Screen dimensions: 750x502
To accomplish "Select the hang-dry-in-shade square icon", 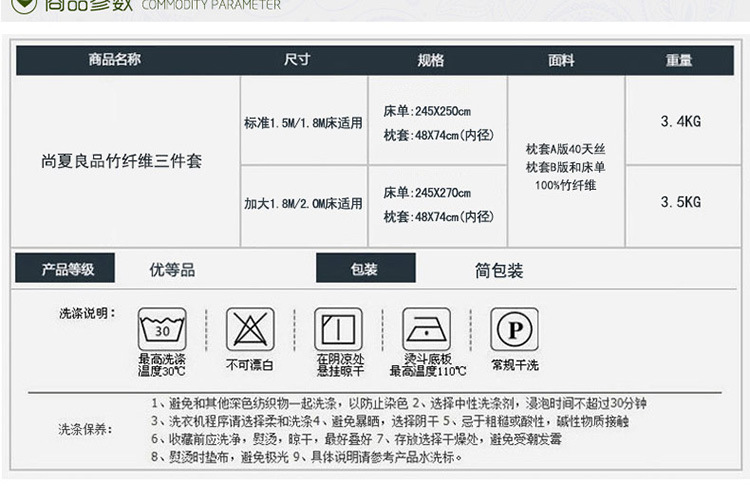I will pos(338,328).
